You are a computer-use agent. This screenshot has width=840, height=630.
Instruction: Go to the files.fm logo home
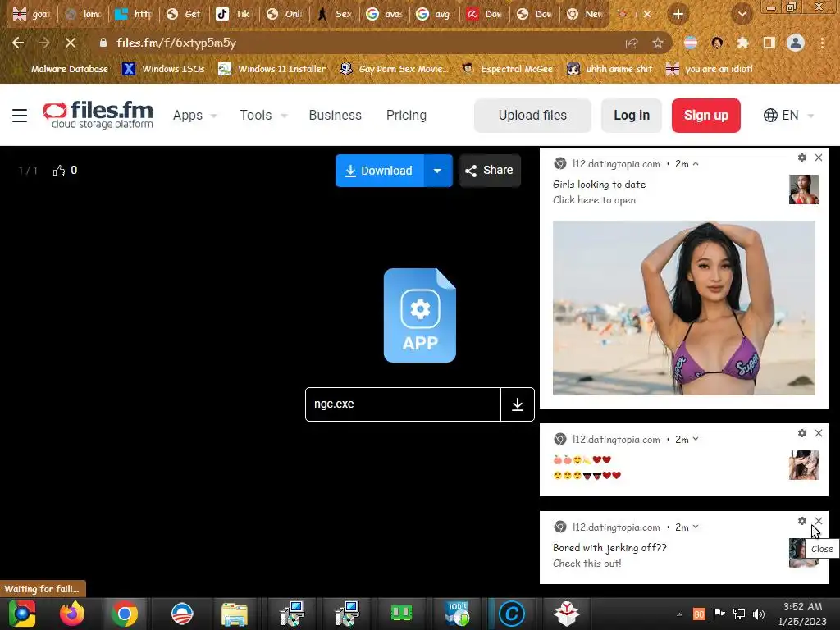click(x=98, y=115)
